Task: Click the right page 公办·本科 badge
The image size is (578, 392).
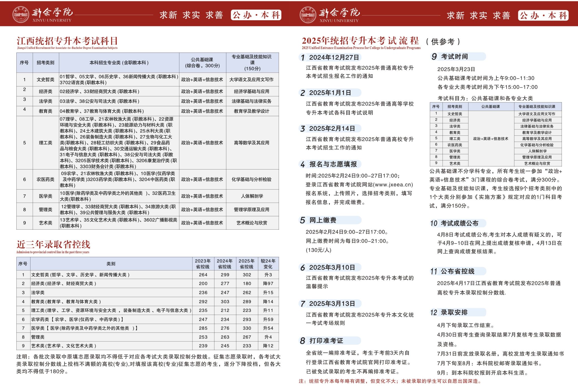Action: coord(543,16)
